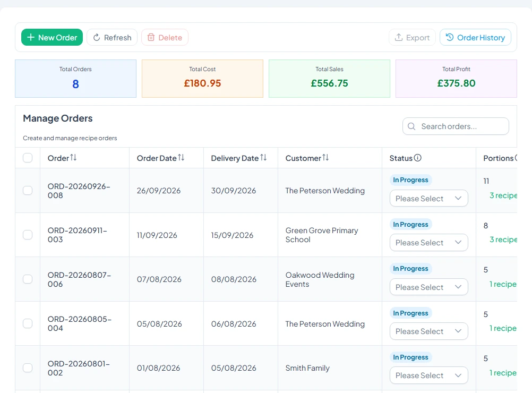The image size is (532, 393).
Task: Click In Progress badge for ORD-20260926-008
Action: [x=410, y=180]
